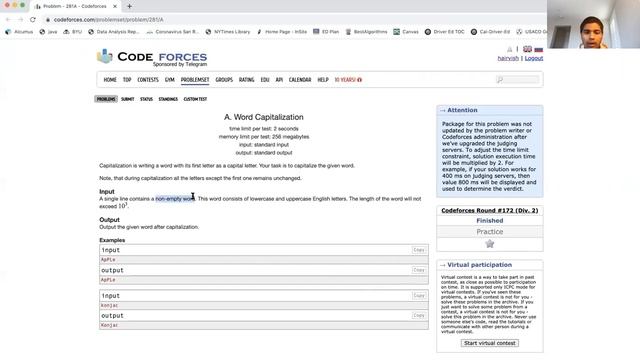Viewport: 640px width, 360px height.
Task: Click the browser forward arrow
Action: [x=20, y=20]
